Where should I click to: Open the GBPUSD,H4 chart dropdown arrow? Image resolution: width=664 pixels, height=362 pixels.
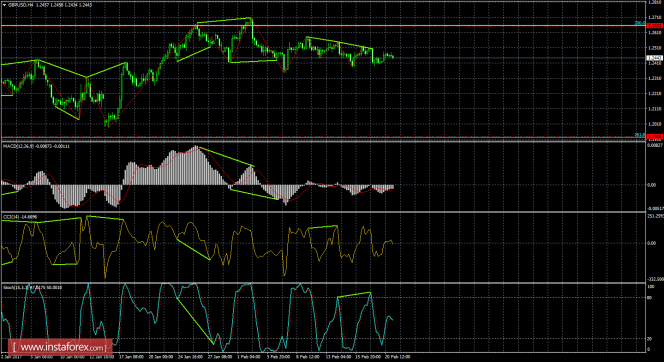click(4, 5)
